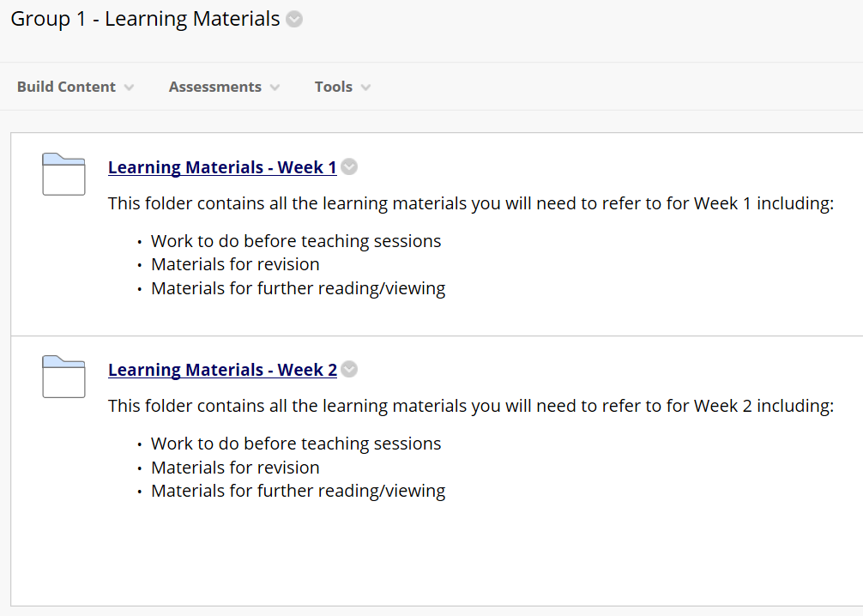Open options chevron for Week 2 folder
The height and width of the screenshot is (616, 863).
[349, 369]
